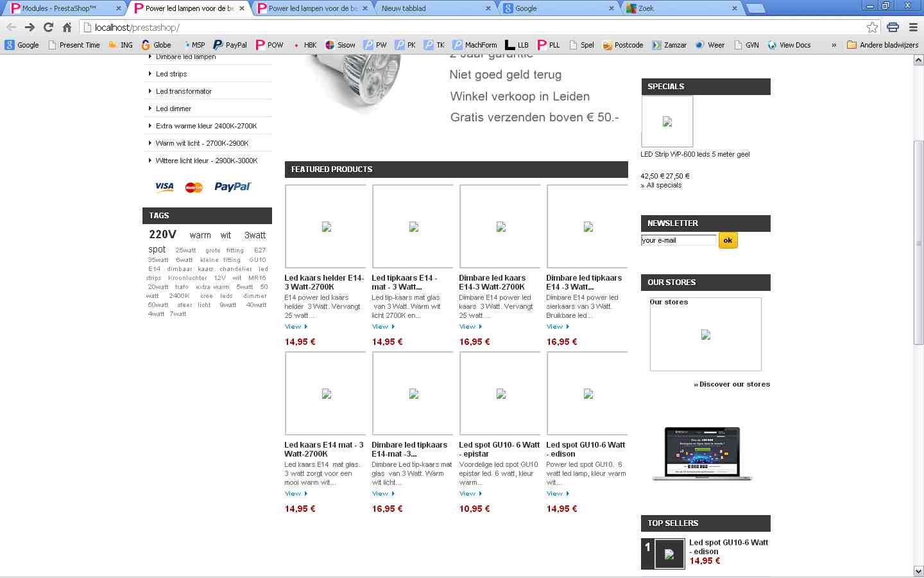
Task: Open the POW bookmark
Action: coord(269,45)
